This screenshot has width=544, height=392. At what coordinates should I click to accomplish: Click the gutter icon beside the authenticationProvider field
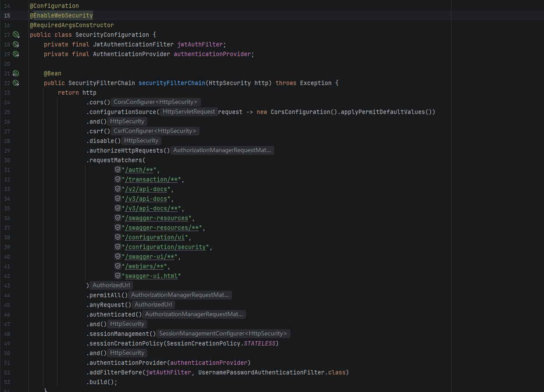coord(16,54)
